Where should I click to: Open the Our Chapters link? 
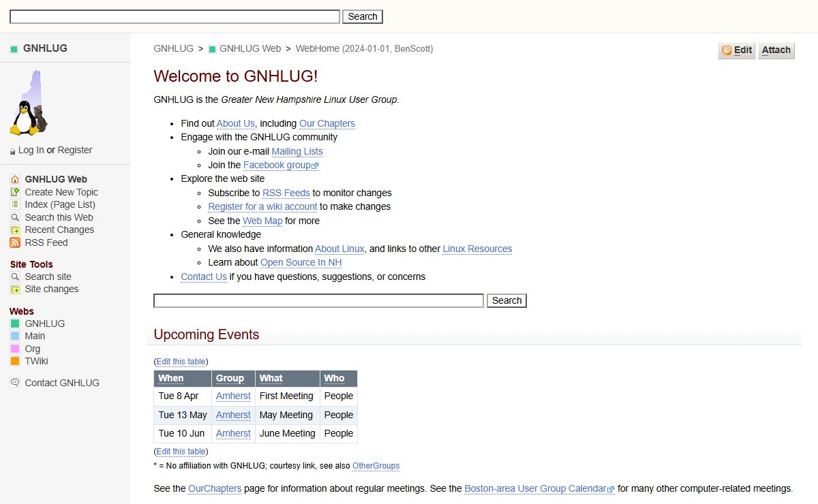tap(327, 123)
